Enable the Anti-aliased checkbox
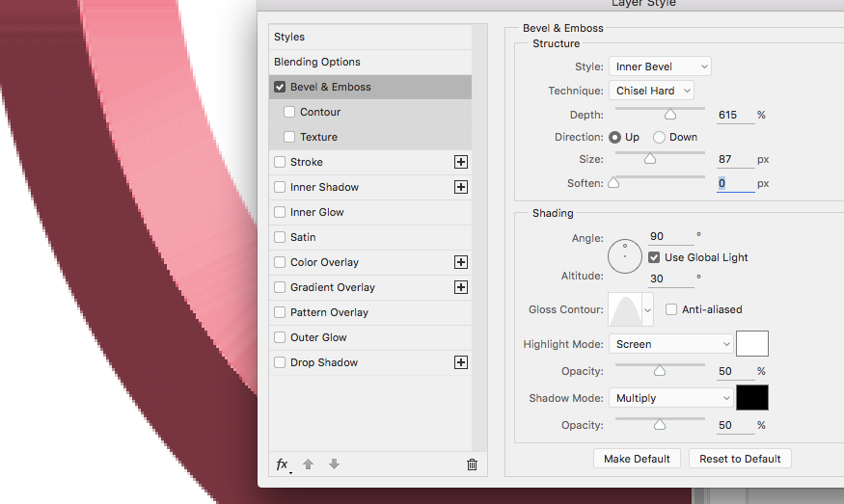This screenshot has width=844, height=504. [x=671, y=309]
